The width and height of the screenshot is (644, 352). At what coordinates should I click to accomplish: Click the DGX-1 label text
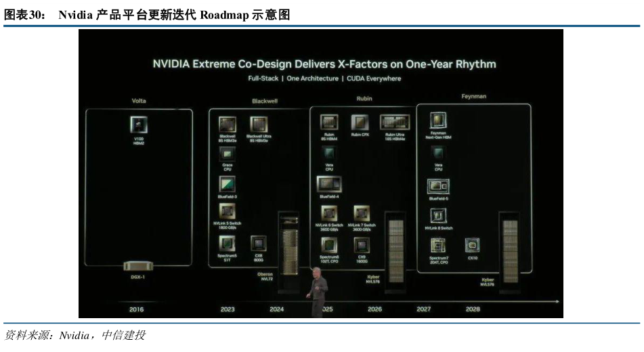click(138, 278)
